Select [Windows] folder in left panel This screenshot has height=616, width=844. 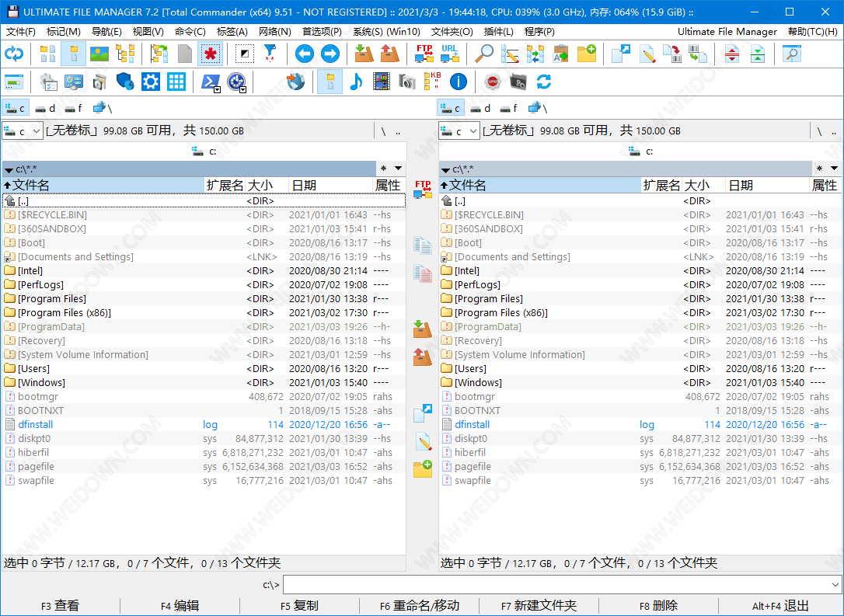point(204,382)
